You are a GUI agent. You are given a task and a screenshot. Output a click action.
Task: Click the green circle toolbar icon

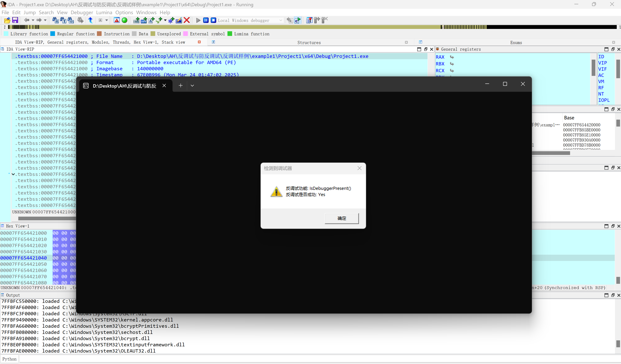pos(125,20)
